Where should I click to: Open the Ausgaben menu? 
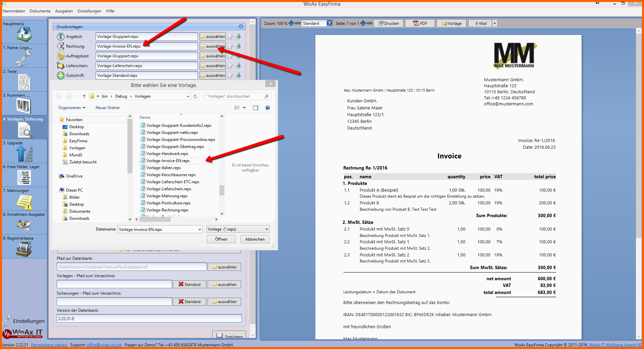(x=64, y=11)
